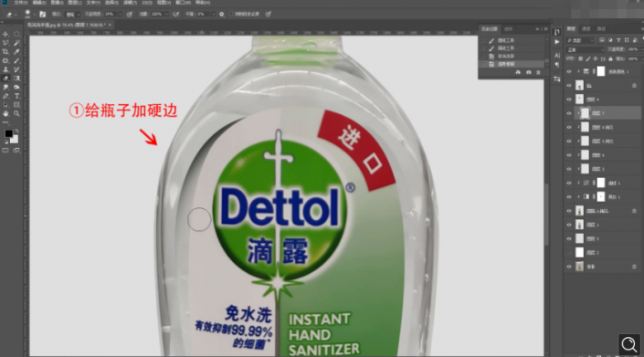Set the background color swatch

(x=14, y=139)
